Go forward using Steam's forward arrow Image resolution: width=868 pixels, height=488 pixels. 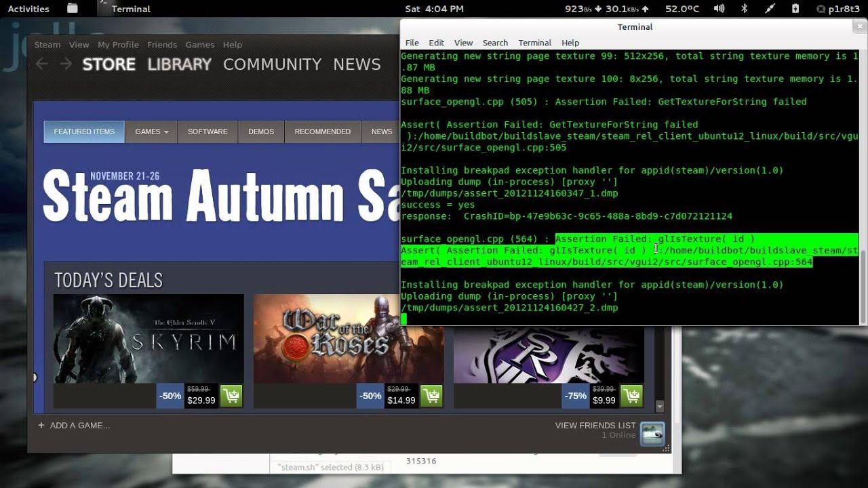click(66, 64)
